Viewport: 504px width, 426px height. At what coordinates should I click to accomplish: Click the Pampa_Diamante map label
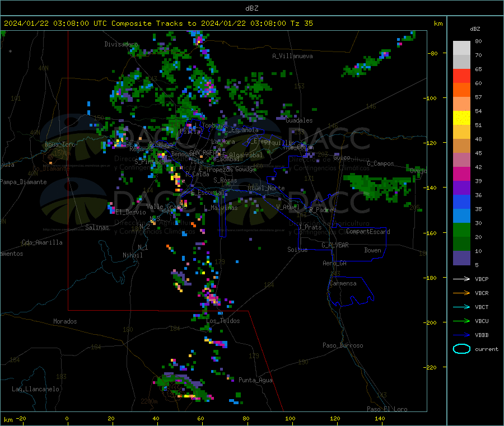tap(23, 182)
